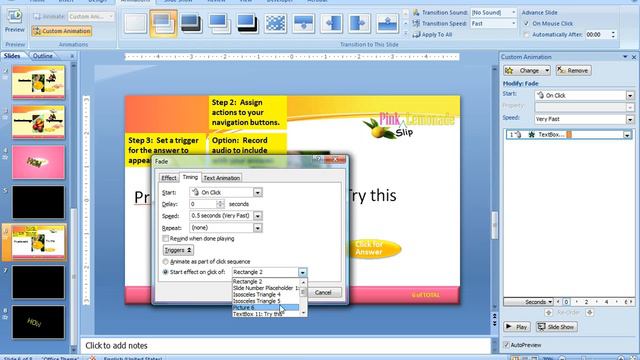
Task: Choose the fifth transition effect icon
Action: click(x=247, y=24)
